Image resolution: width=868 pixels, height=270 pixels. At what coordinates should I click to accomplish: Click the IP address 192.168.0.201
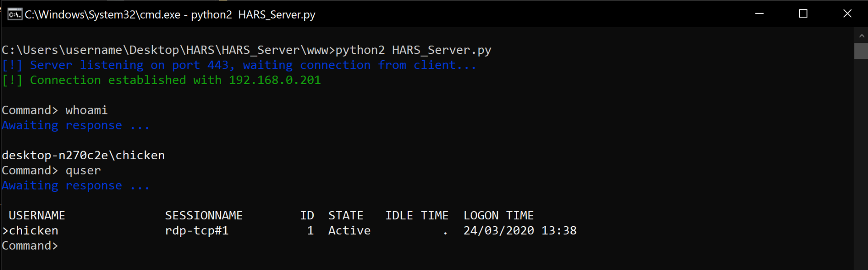pyautogui.click(x=275, y=80)
